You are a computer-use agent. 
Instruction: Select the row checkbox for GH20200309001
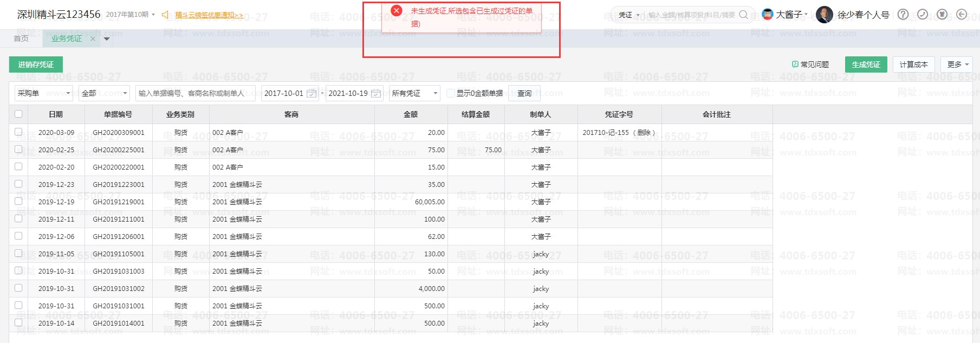click(x=18, y=132)
